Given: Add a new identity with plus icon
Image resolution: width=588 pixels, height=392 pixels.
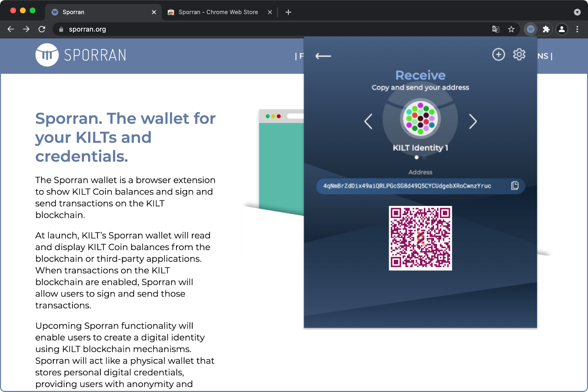Looking at the screenshot, I should (x=498, y=55).
